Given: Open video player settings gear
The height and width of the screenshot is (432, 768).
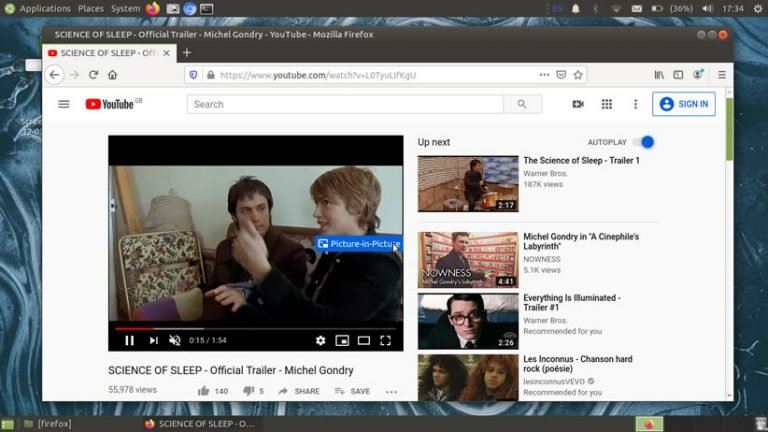Looking at the screenshot, I should point(321,340).
